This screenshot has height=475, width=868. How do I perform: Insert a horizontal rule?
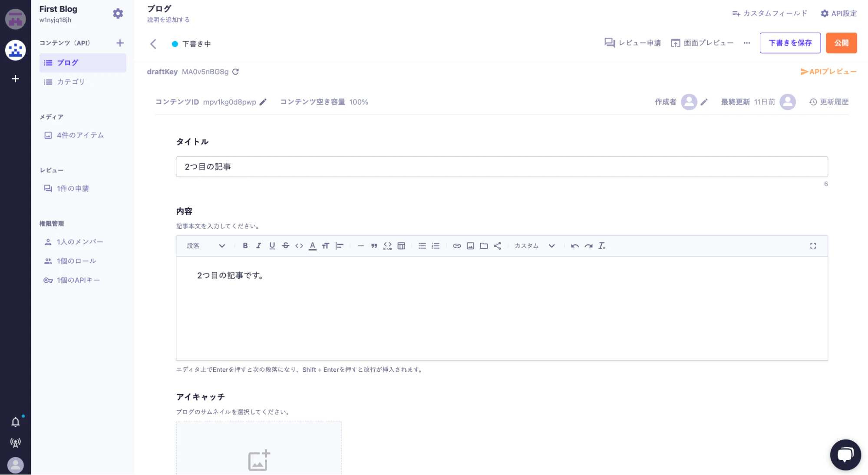pos(360,246)
